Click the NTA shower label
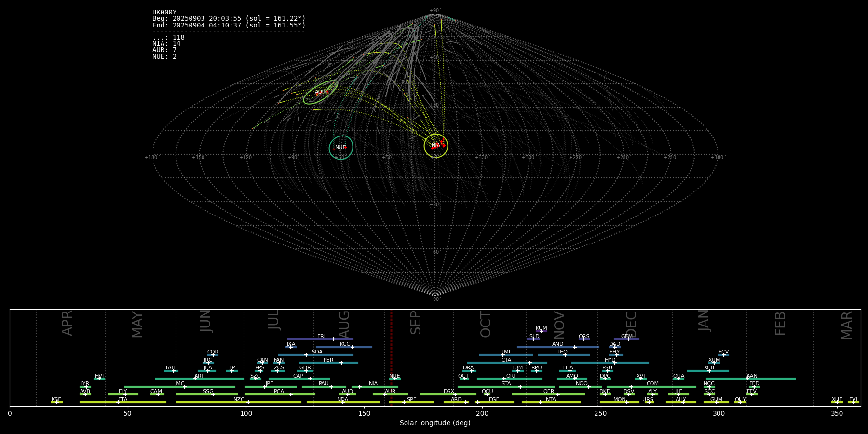Viewport: 868px width, 434px height. pos(551,400)
